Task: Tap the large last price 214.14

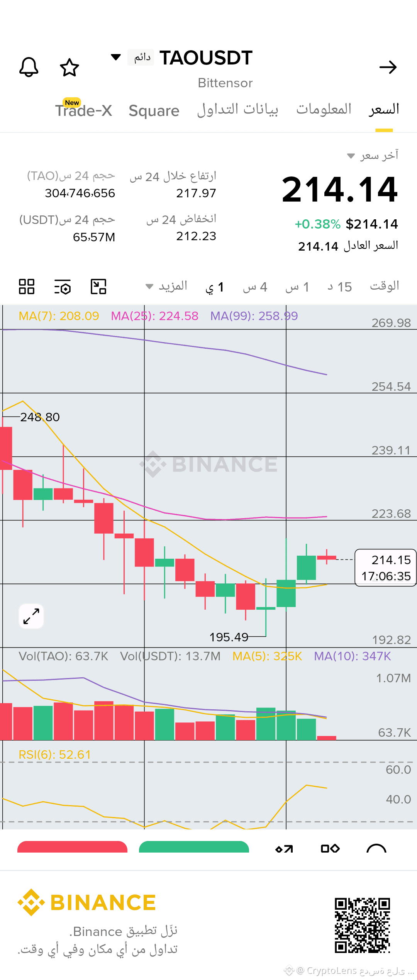Action: pyautogui.click(x=340, y=189)
